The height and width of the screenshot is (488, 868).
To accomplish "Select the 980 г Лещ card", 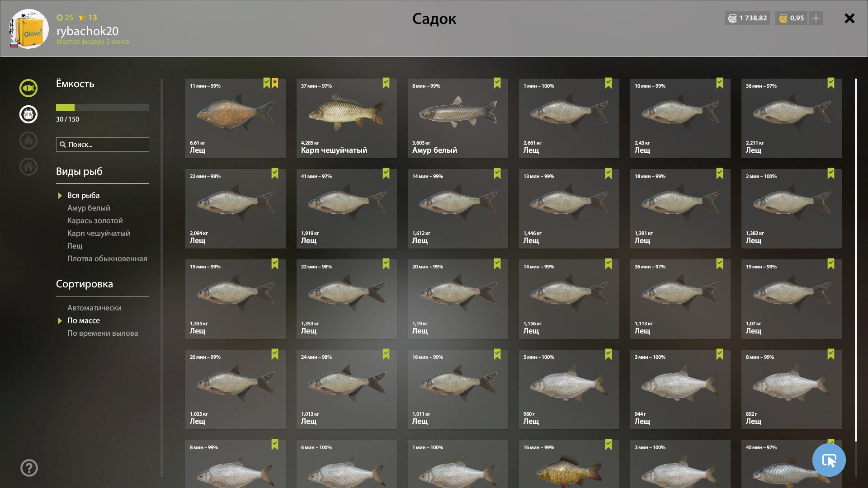I will [x=569, y=389].
